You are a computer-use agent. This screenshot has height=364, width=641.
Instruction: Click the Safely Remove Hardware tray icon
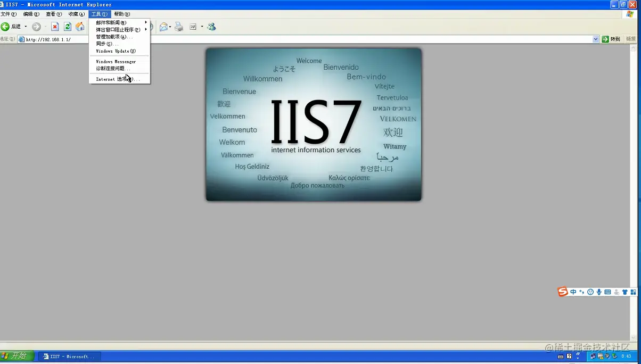tap(614, 356)
